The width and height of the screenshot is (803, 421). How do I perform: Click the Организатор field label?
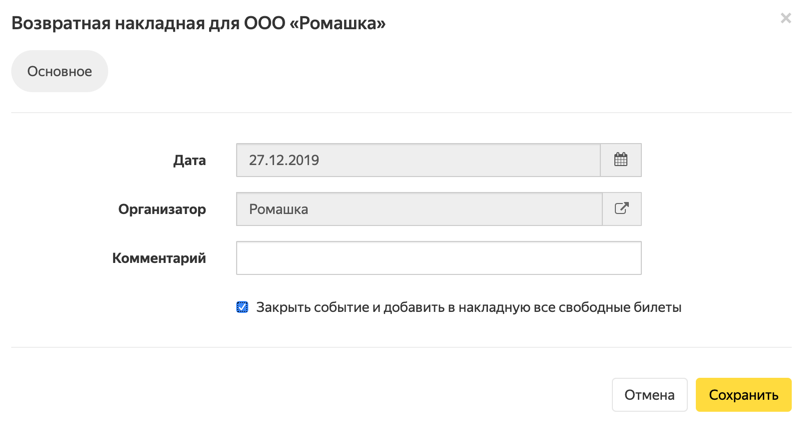(x=162, y=209)
